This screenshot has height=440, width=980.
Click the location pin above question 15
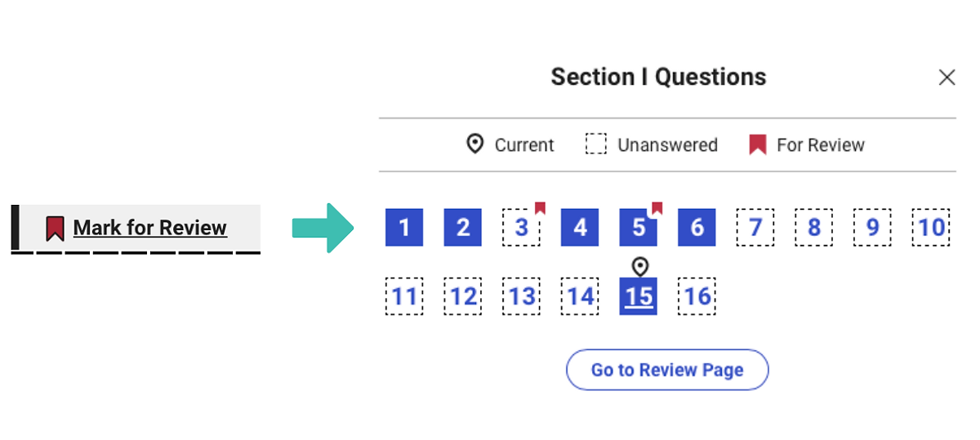(640, 266)
